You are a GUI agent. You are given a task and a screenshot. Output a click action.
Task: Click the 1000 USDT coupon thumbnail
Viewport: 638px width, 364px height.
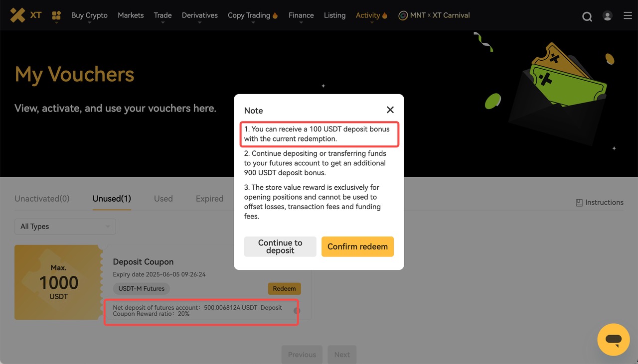click(x=58, y=282)
